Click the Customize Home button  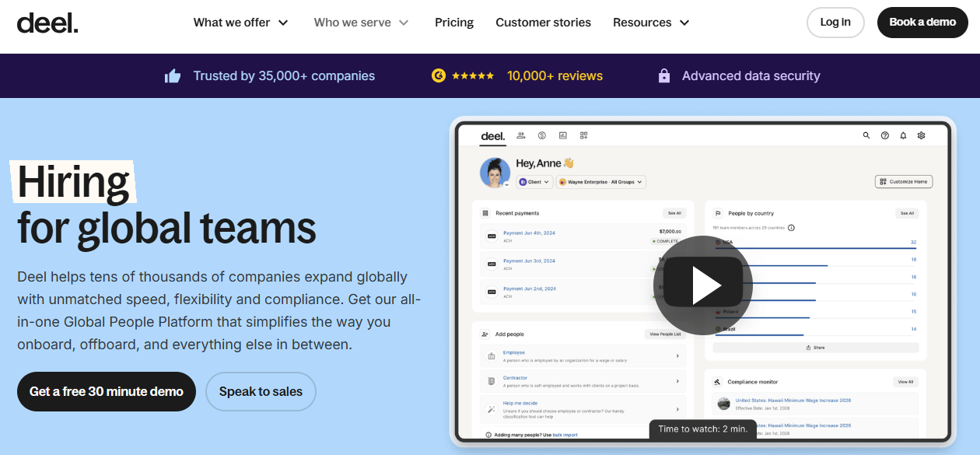point(904,182)
